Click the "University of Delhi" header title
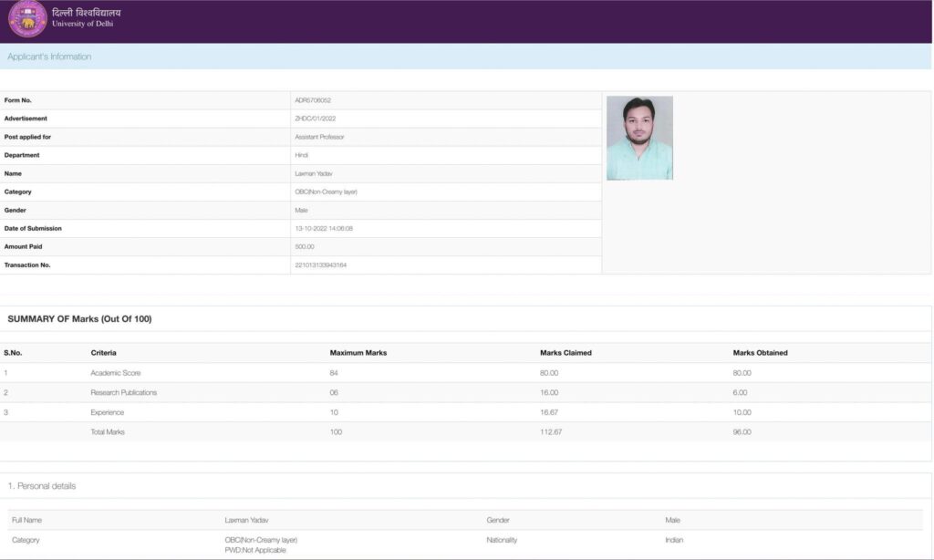This screenshot has height=560, width=934. tap(82, 24)
